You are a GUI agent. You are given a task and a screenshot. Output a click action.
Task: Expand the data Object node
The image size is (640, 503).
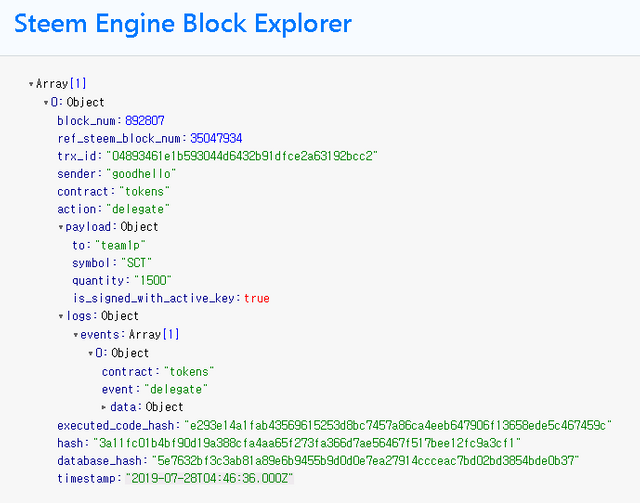pyautogui.click(x=104, y=407)
